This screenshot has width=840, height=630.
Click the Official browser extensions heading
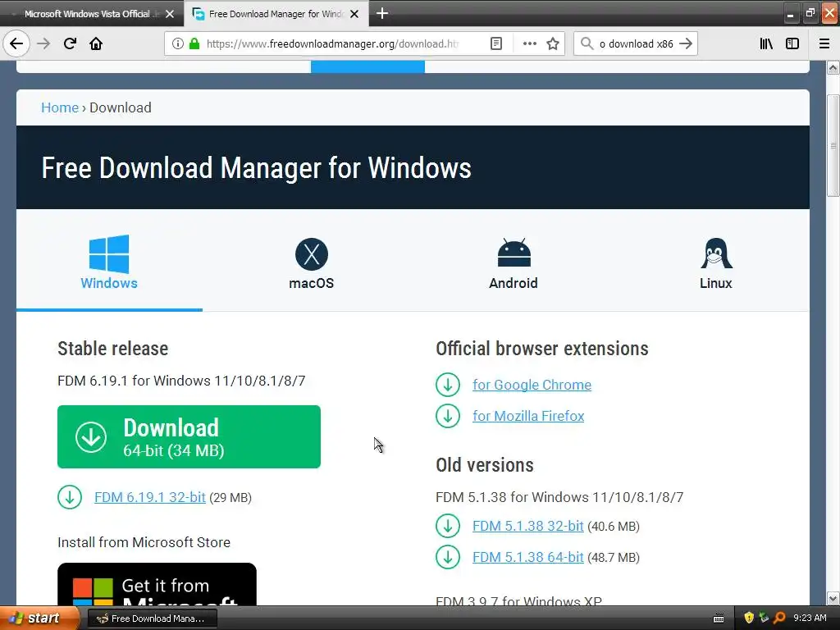[542, 349]
